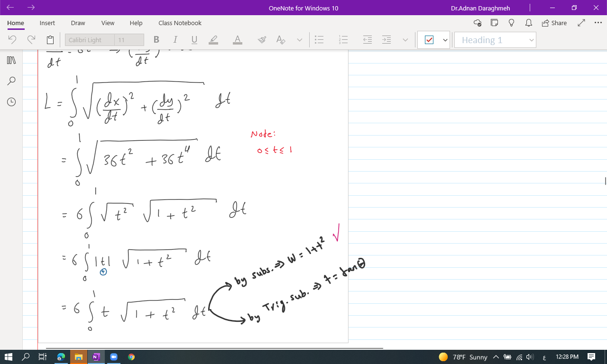Click the Format Painter icon
Image resolution: width=607 pixels, height=364 pixels.
coord(262,40)
